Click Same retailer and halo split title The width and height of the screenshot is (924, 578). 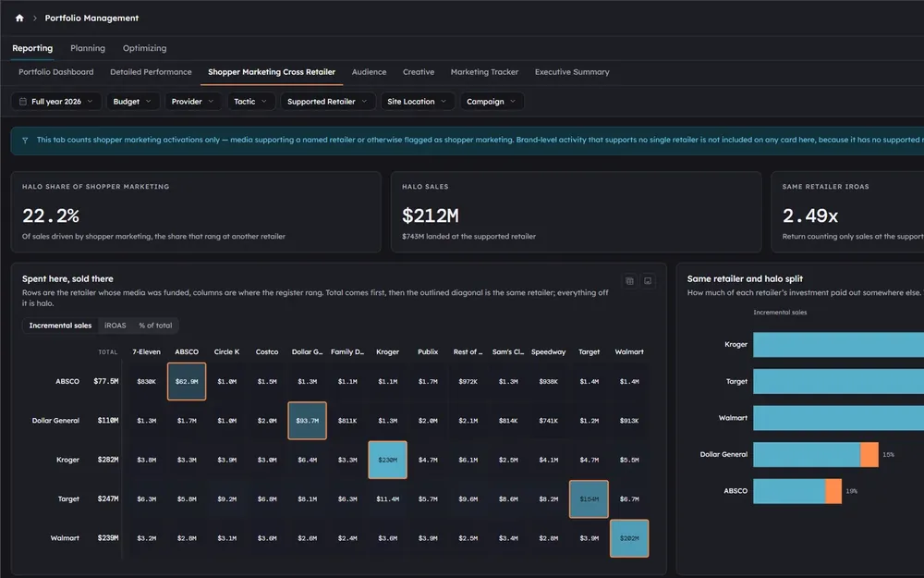[745, 279]
